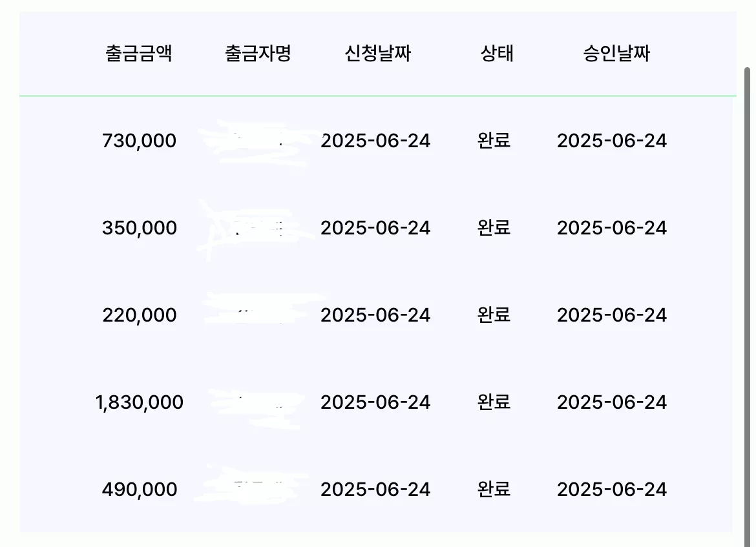Click the 승인날짜 column header
756x547 pixels.
[616, 53]
